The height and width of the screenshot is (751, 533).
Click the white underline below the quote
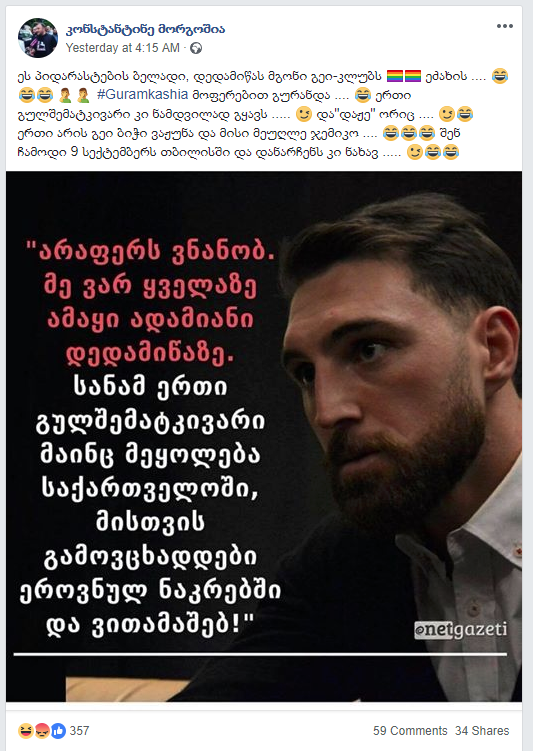point(260,654)
